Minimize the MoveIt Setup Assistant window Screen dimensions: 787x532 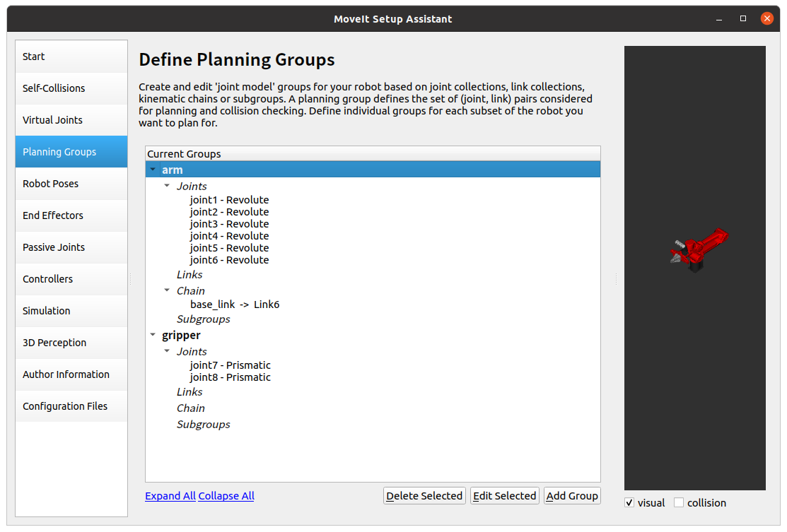tap(719, 19)
